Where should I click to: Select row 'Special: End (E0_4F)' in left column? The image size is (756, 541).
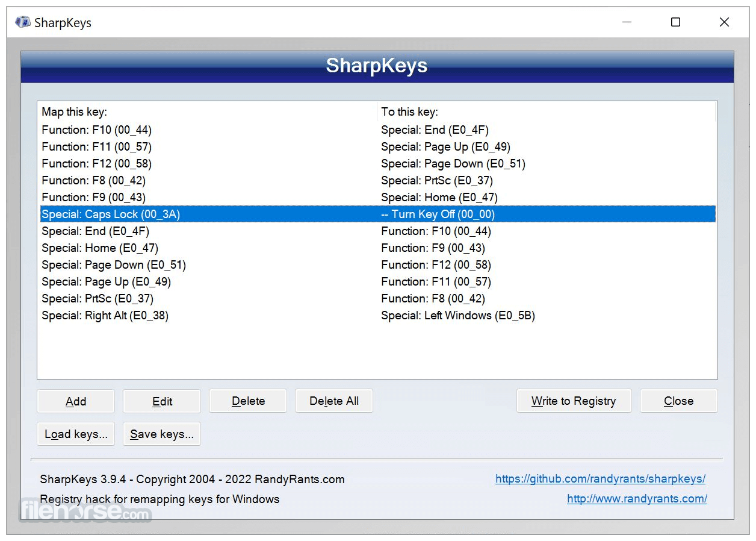[x=96, y=231]
